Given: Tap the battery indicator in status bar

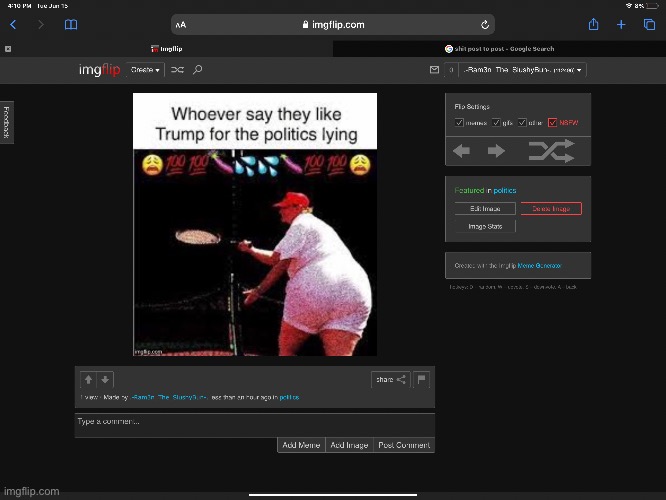Looking at the screenshot, I should [x=652, y=6].
